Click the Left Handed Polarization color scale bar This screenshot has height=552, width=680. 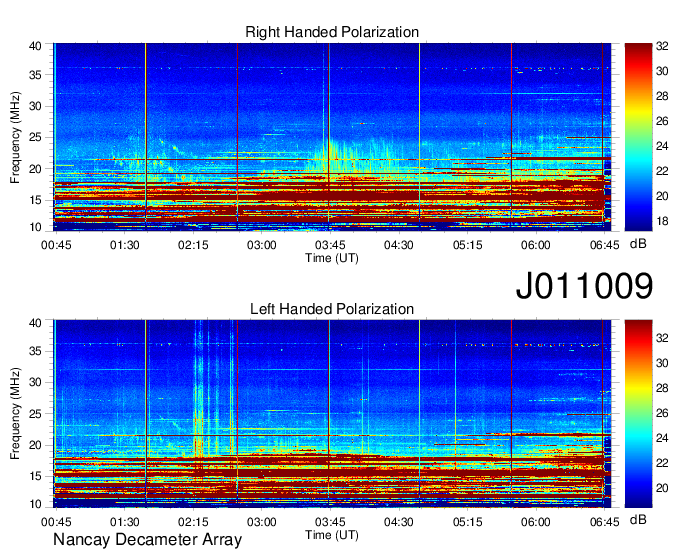pos(638,414)
